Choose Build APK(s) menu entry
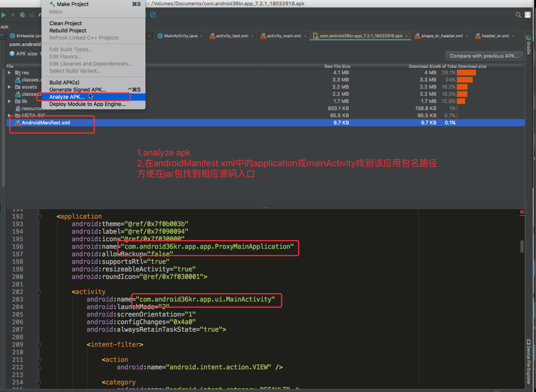Screen dimensions: 536x392 click(93, 83)
